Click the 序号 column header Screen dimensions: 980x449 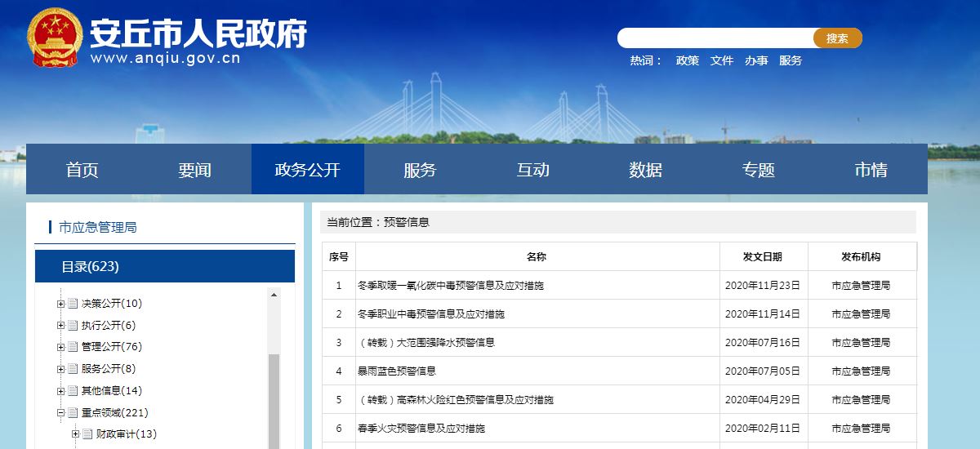[339, 257]
